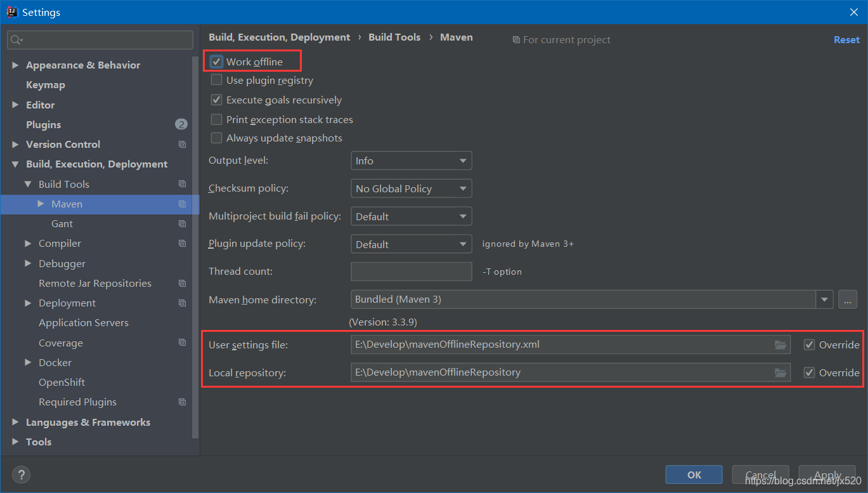Click IntelliJ IDEA logo in title bar
The width and height of the screenshot is (868, 493).
click(x=11, y=12)
